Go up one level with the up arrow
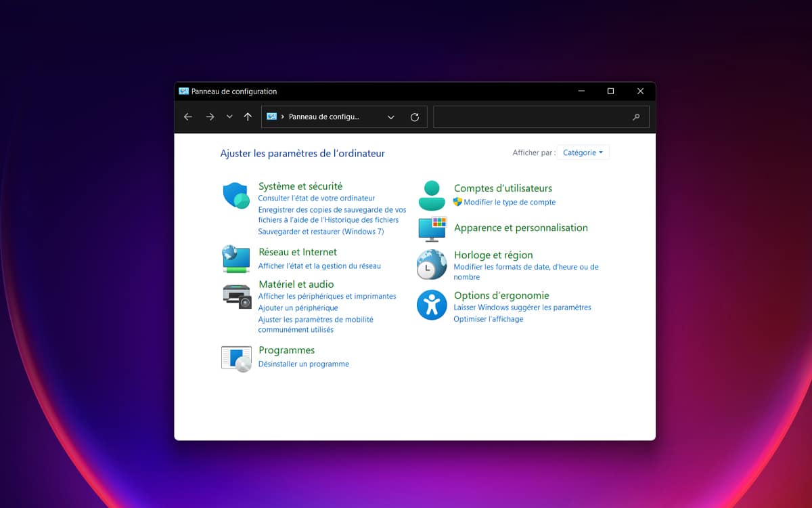812x508 pixels. pos(248,117)
